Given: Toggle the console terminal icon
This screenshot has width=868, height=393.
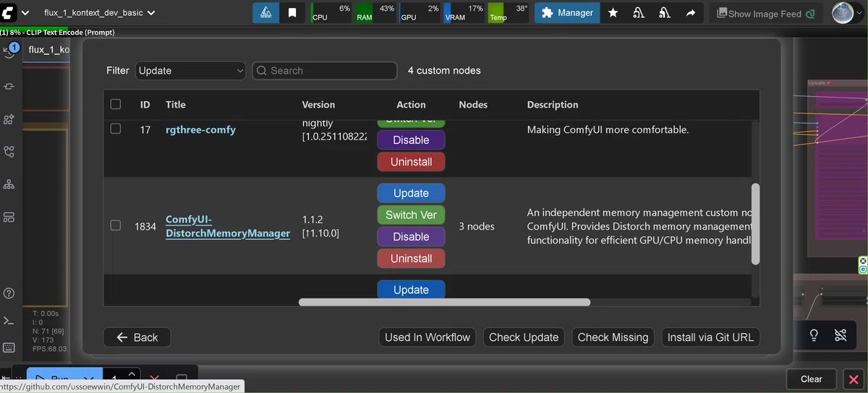Looking at the screenshot, I should pos(9,321).
